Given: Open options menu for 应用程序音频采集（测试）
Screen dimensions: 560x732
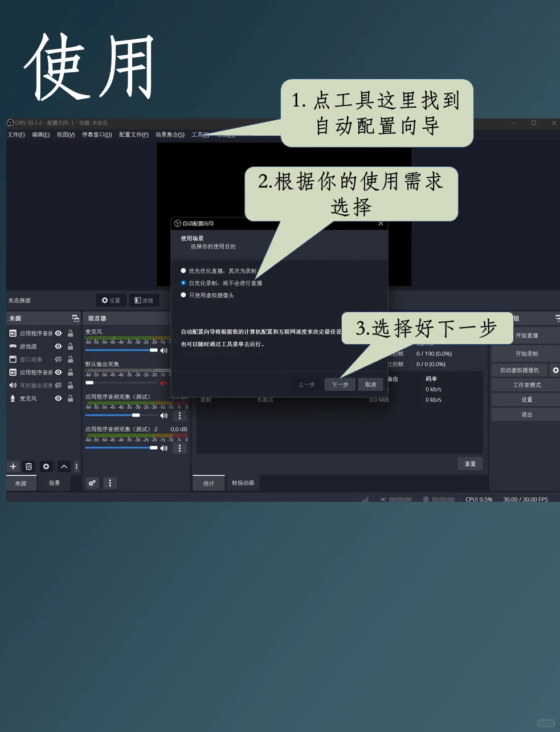Looking at the screenshot, I should pyautogui.click(x=179, y=415).
